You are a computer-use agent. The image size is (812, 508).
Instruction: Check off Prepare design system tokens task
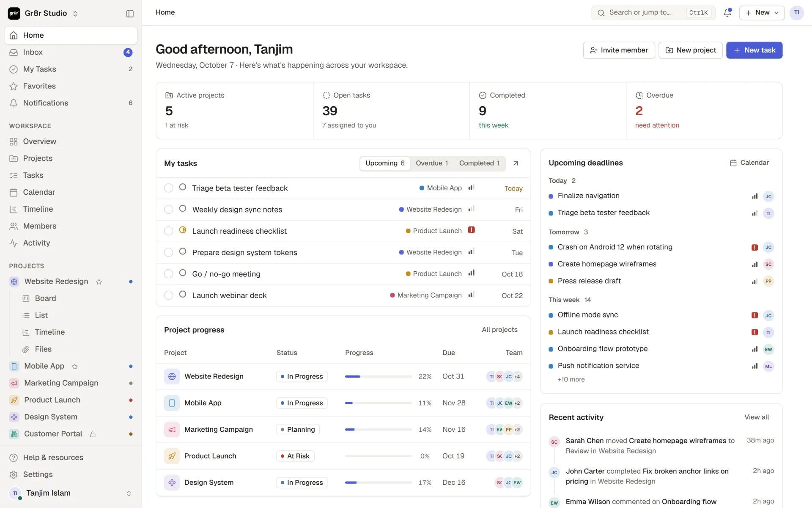pyautogui.click(x=168, y=252)
